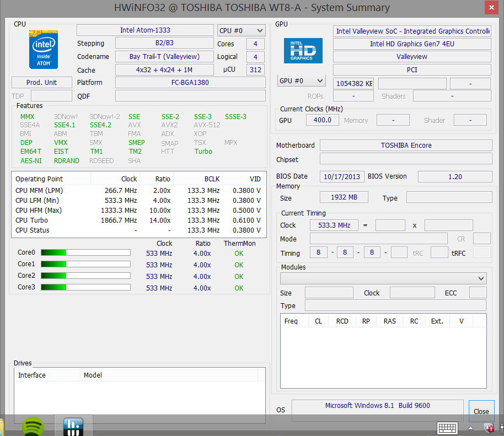Click the empty TDP field

pyautogui.click(x=51, y=96)
